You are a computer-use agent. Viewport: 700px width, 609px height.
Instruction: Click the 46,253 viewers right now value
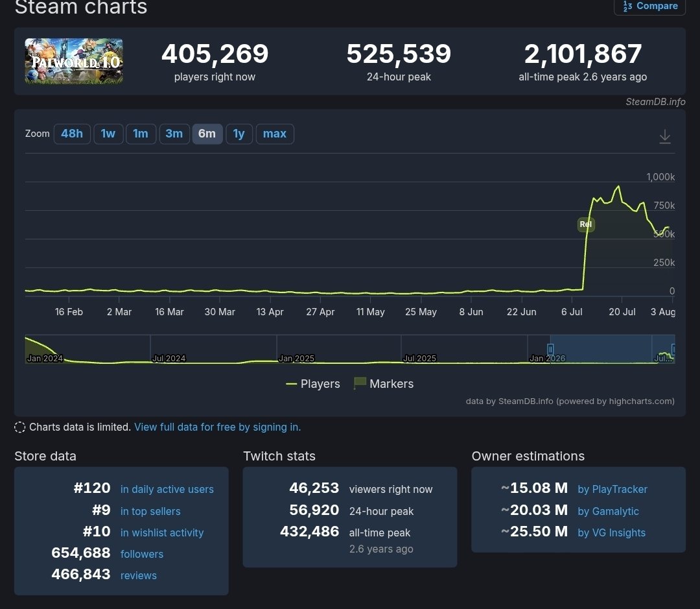(x=314, y=488)
